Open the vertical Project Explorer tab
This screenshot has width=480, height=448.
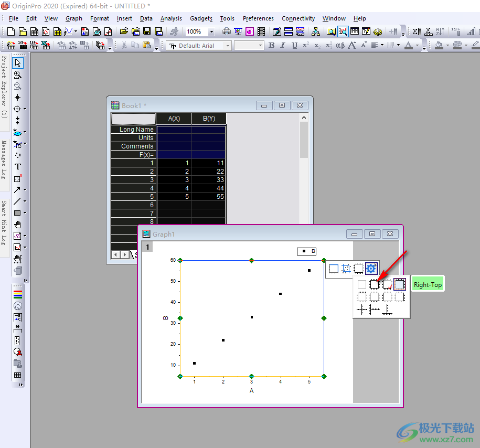[x=4, y=87]
